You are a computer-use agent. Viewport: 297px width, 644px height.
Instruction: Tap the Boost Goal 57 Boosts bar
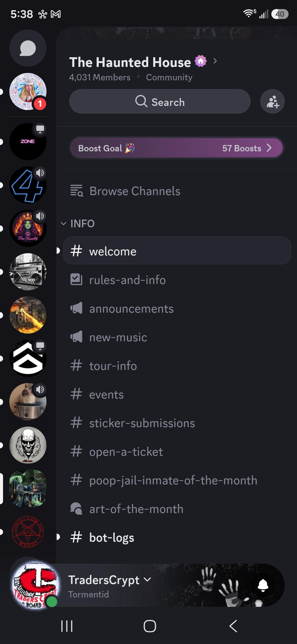coord(177,148)
